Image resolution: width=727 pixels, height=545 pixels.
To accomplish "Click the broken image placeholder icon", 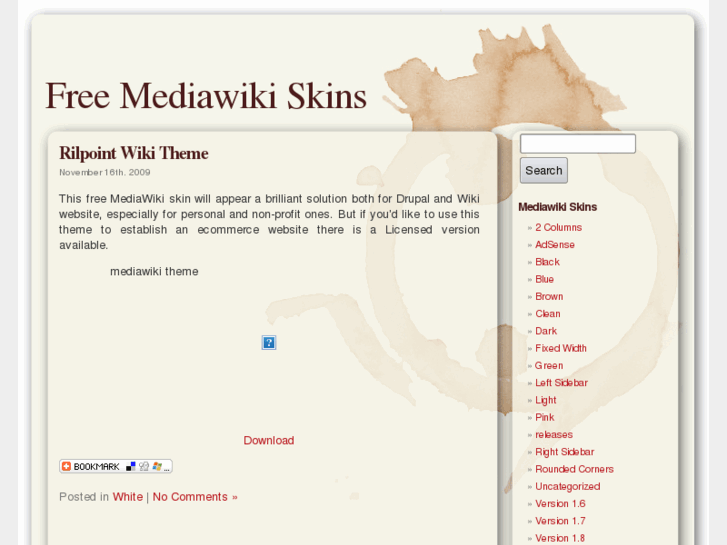I will click(x=269, y=343).
